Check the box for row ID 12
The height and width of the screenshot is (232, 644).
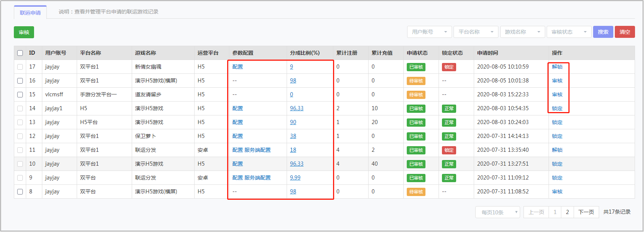point(20,136)
